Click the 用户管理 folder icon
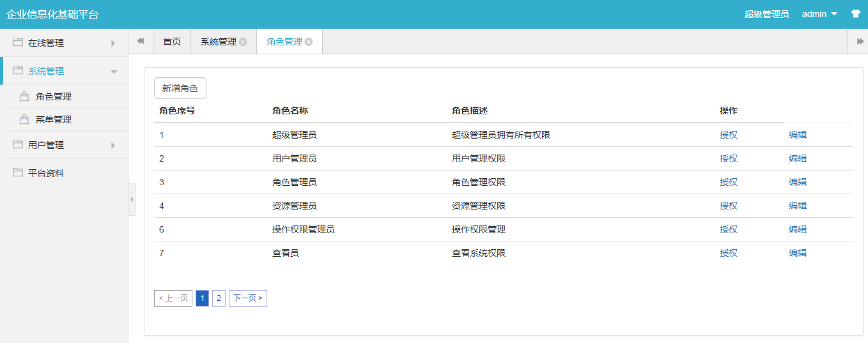This screenshot has height=343, width=868. coord(18,144)
